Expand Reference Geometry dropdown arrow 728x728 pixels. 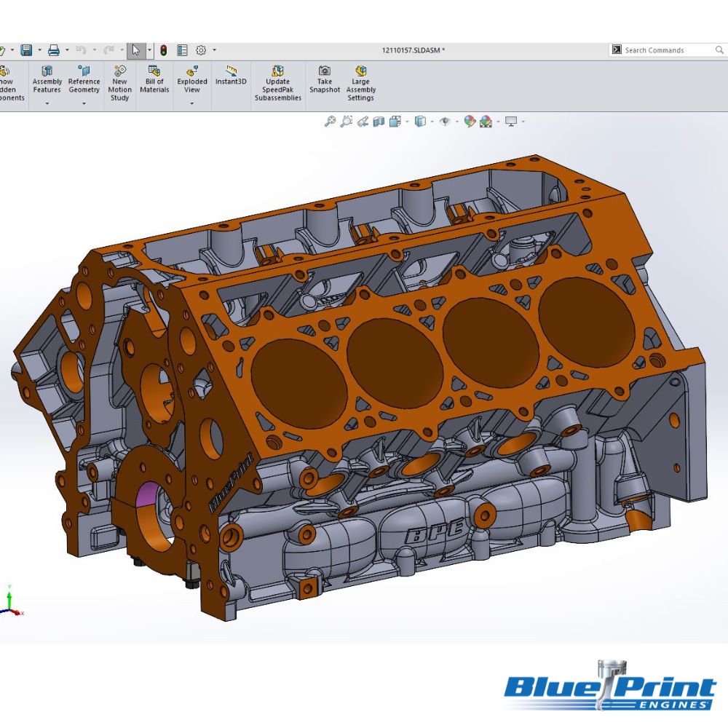84,103
